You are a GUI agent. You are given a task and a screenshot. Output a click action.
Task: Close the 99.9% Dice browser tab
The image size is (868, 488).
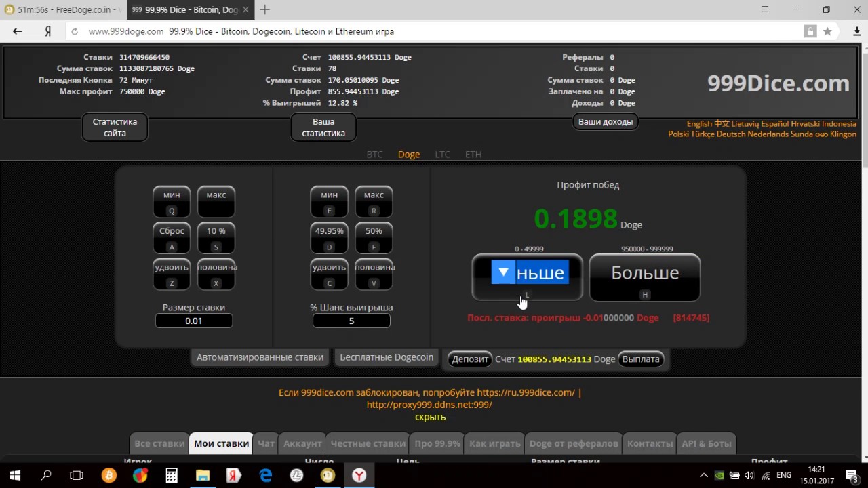[x=245, y=9]
